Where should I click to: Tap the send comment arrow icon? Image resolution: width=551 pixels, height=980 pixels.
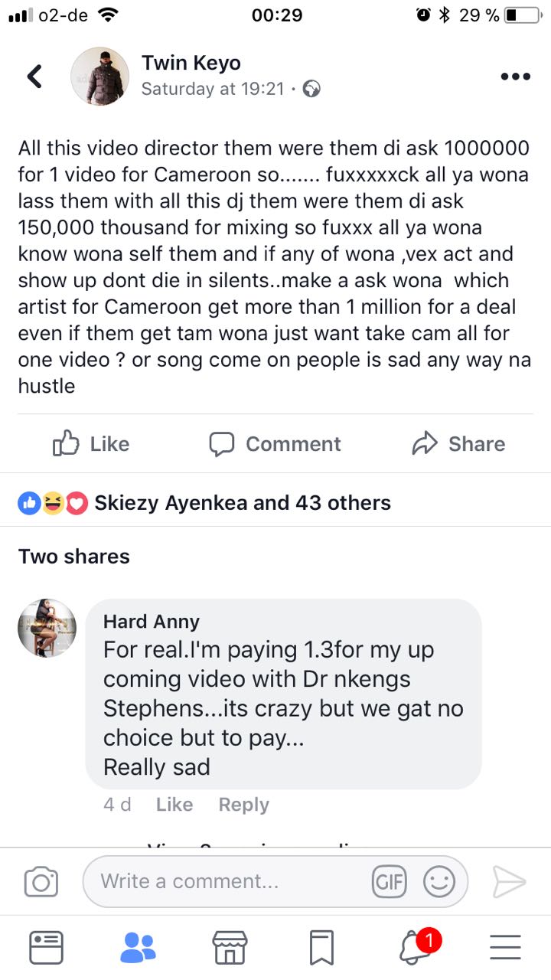[509, 882]
